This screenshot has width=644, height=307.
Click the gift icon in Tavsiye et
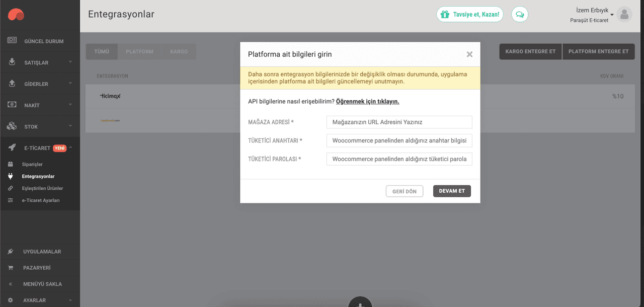point(445,15)
